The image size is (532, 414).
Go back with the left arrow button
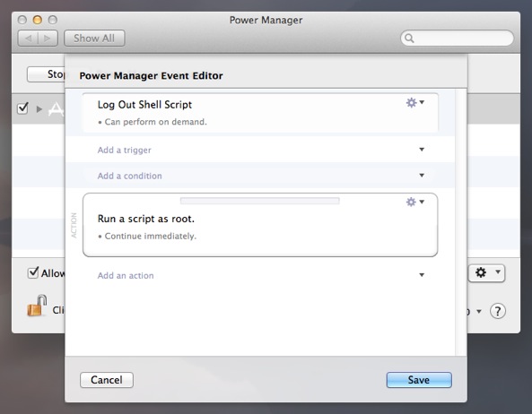point(28,39)
